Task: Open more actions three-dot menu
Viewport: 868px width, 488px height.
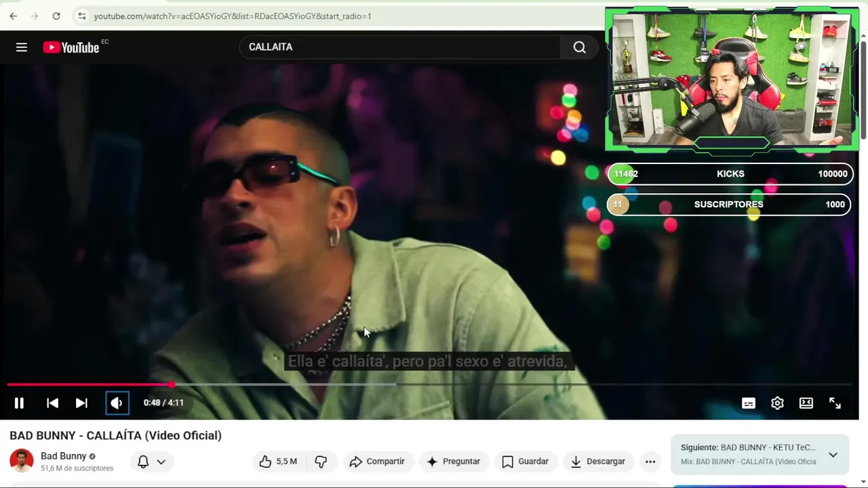Action: pos(650,462)
